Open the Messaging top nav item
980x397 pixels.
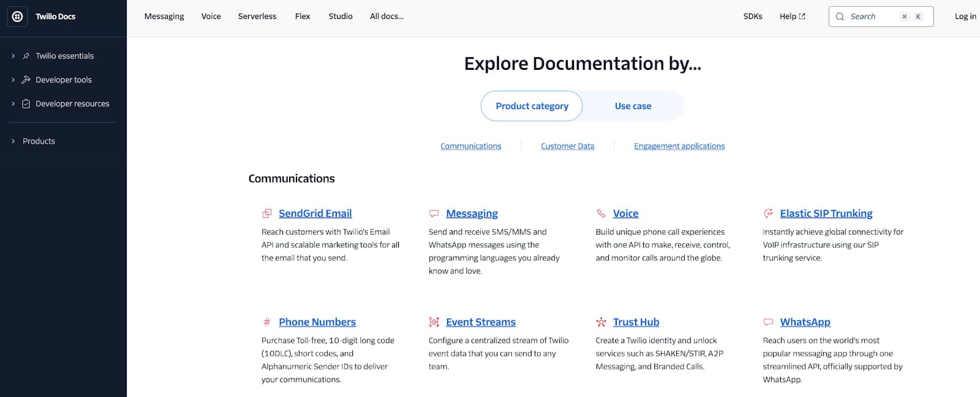tap(164, 17)
